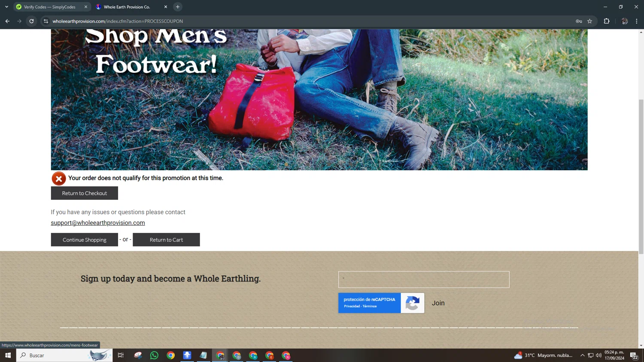Click the red error X icon

click(59, 178)
